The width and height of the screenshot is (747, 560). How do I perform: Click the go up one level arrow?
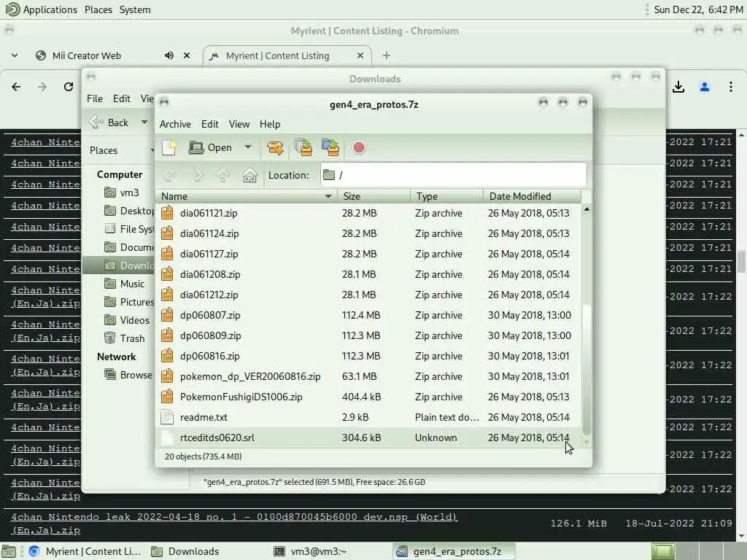(x=223, y=175)
